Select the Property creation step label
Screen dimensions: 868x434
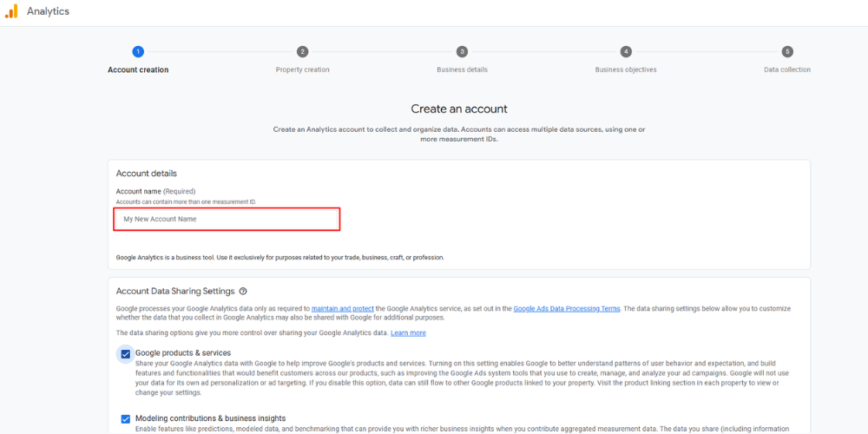tap(302, 69)
